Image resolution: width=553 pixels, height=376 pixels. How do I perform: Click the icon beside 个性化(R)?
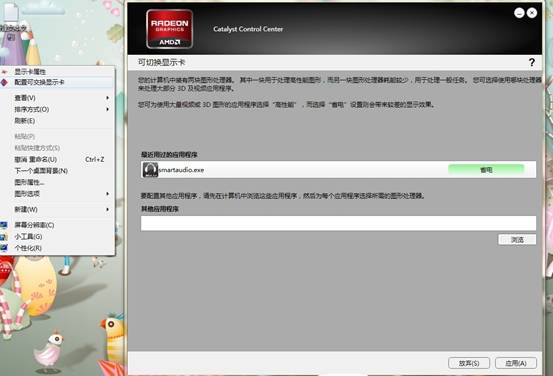4,248
